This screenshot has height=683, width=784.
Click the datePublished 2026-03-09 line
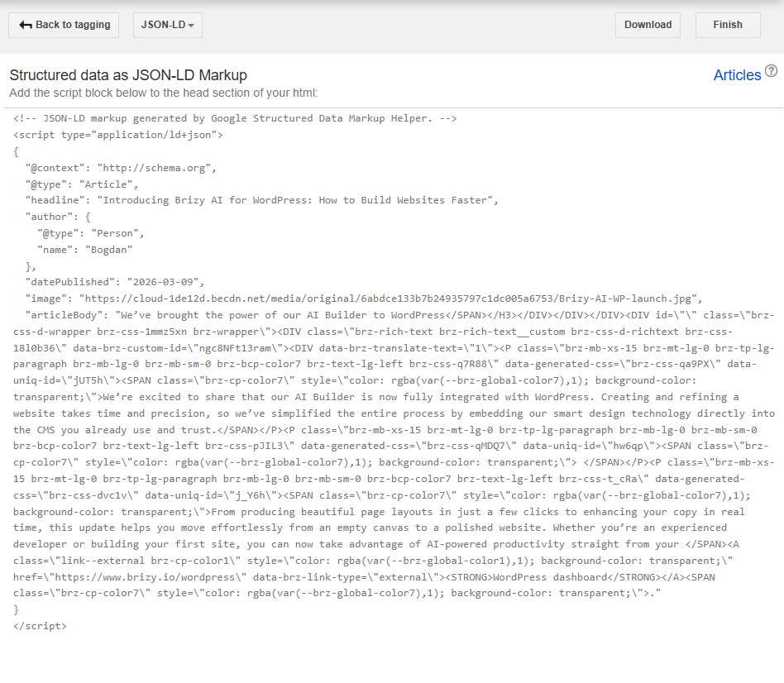coord(114,282)
